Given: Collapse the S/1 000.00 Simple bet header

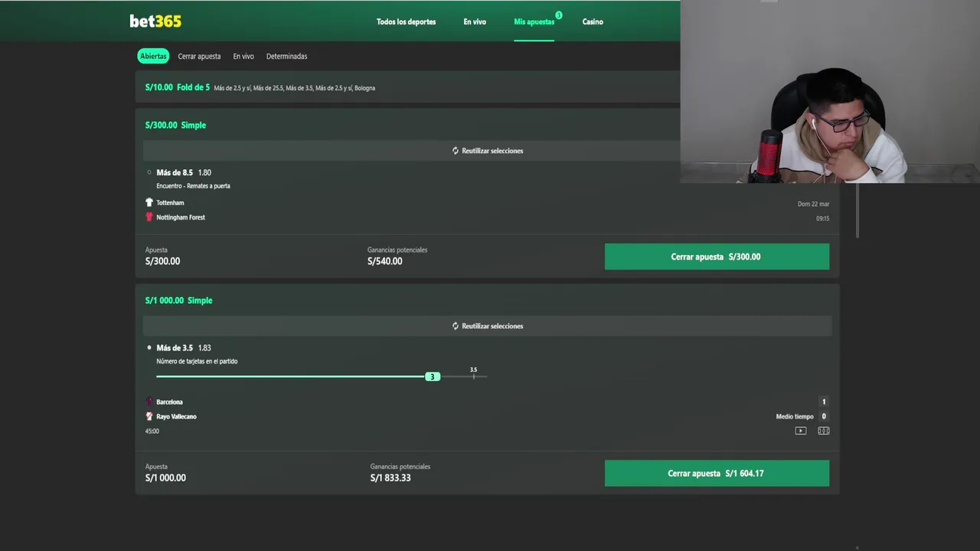Looking at the screenshot, I should [x=178, y=300].
